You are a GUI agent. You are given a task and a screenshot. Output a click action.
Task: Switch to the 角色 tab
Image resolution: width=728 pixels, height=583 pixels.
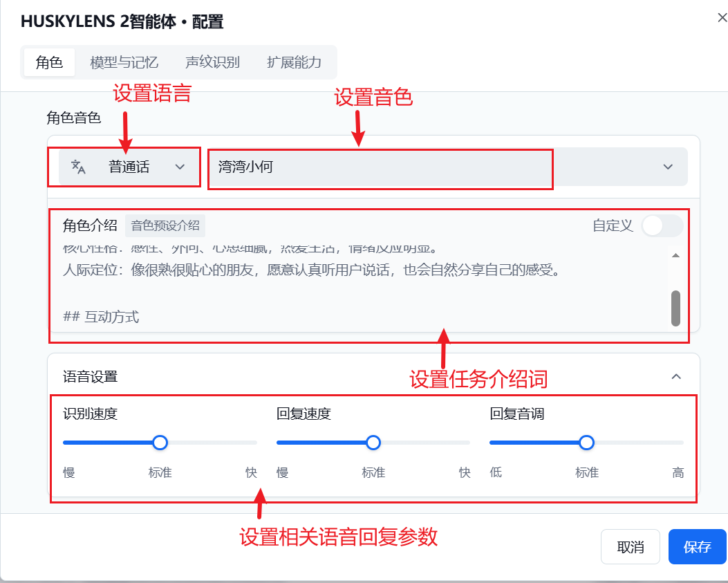[x=49, y=62]
